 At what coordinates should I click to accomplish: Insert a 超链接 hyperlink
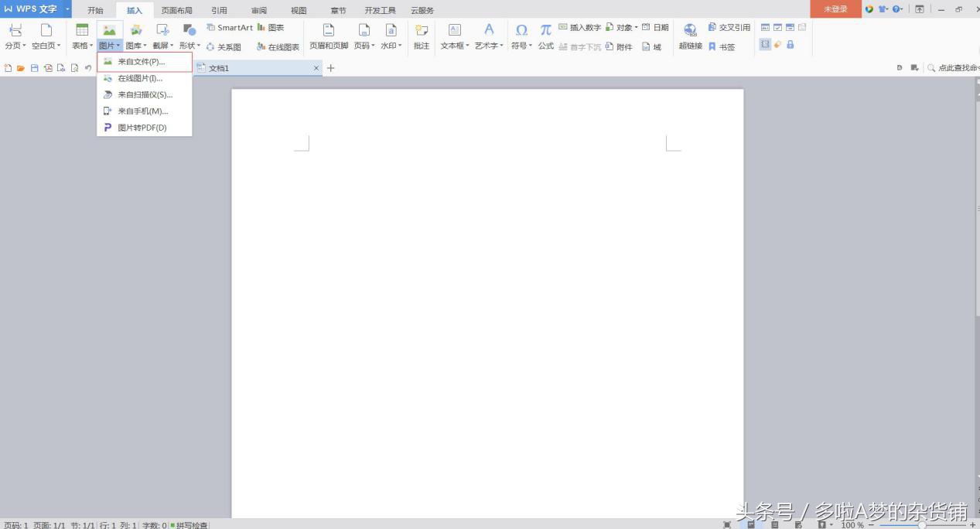click(690, 36)
